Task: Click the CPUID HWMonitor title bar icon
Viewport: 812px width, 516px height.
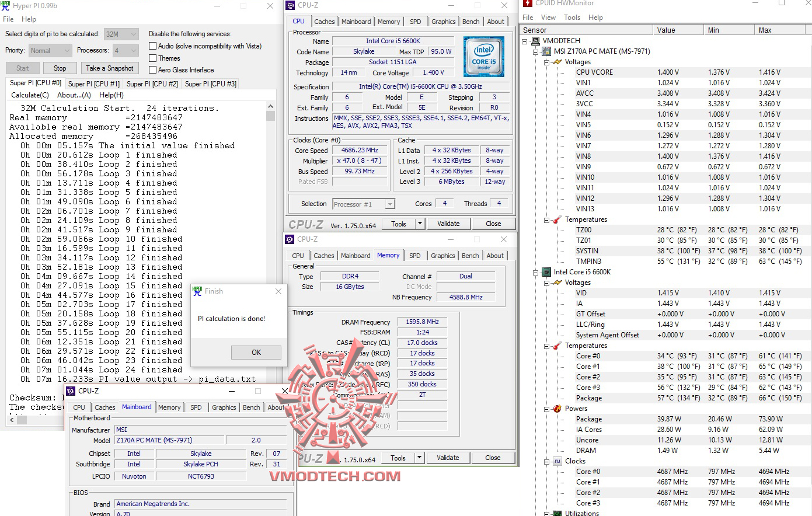Action: [x=528, y=3]
